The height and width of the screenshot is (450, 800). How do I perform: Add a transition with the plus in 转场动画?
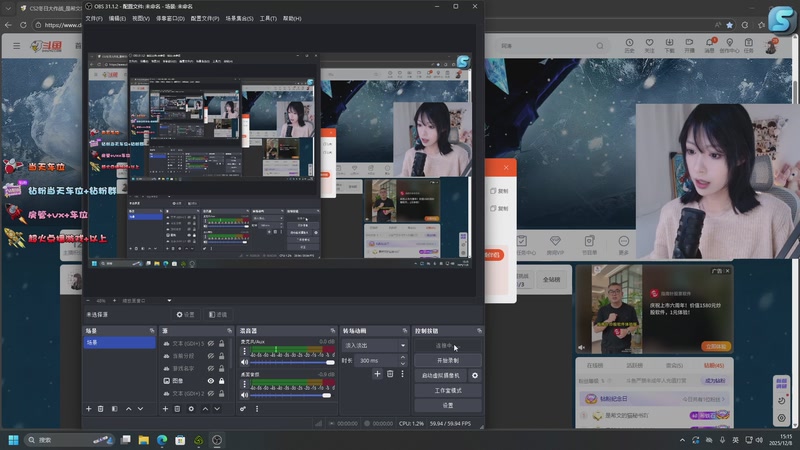click(377, 374)
